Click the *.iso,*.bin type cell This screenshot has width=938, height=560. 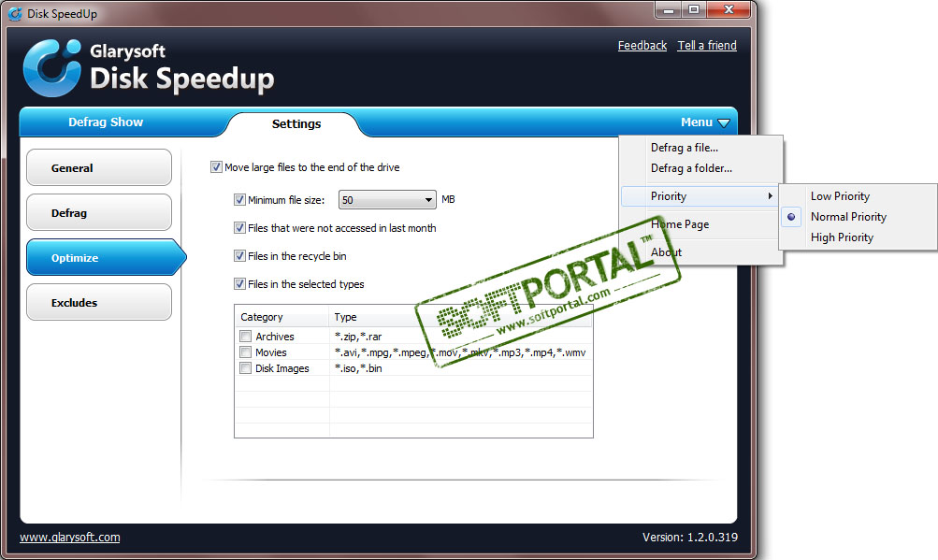coord(358,368)
